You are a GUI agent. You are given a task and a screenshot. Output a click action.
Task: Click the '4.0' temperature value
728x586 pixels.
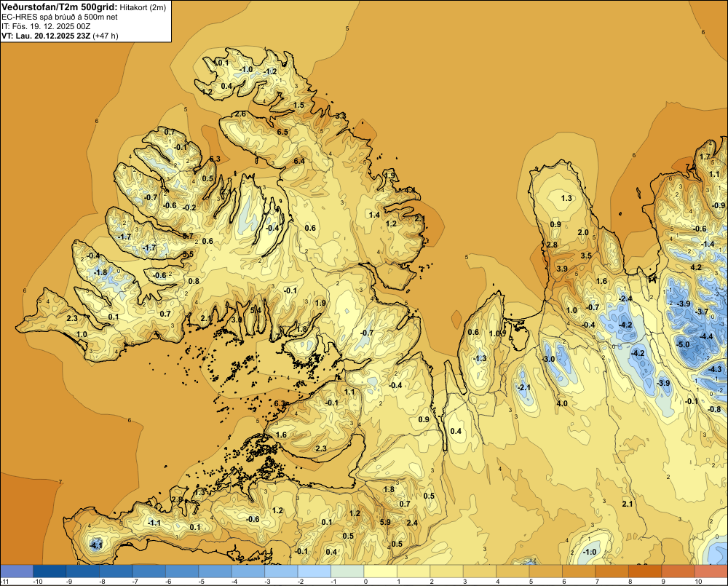click(x=562, y=403)
